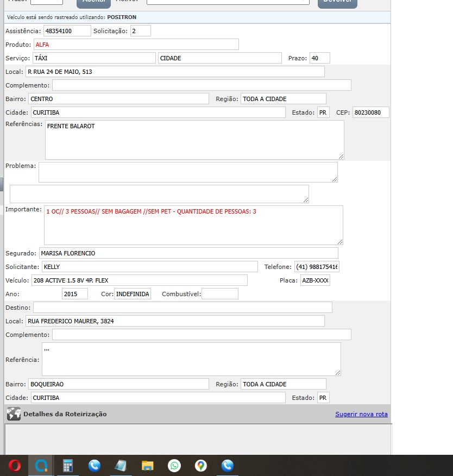Screen dimensions: 453x476
Task: Open File Explorer from the taskbar
Action: click(x=147, y=465)
